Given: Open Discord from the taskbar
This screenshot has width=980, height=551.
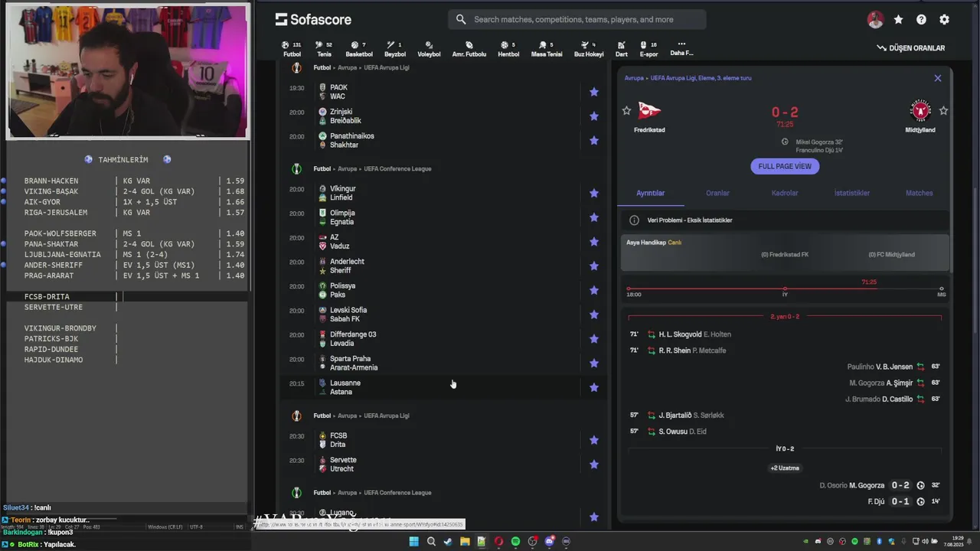Looking at the screenshot, I should (549, 541).
